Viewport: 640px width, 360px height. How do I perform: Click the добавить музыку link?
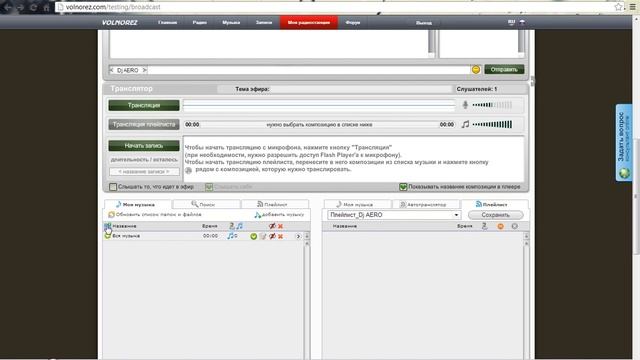279,215
